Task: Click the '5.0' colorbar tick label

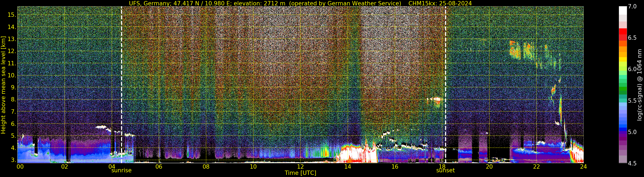Action: point(632,132)
